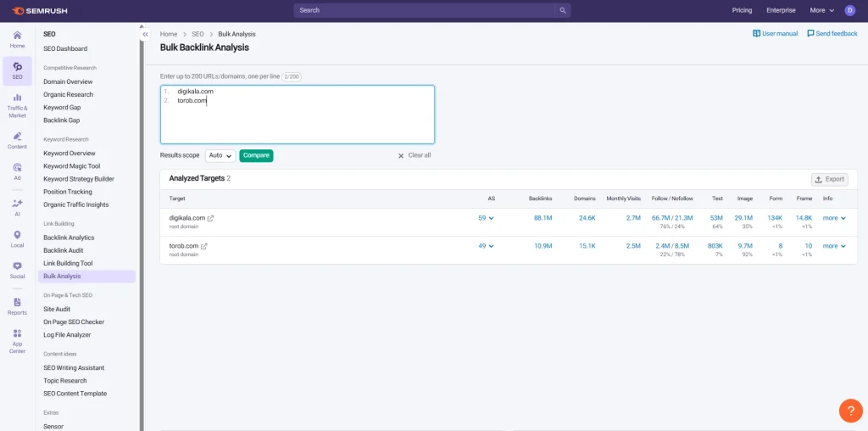
Task: Click SEO in the breadcrumb
Action: pos(198,34)
